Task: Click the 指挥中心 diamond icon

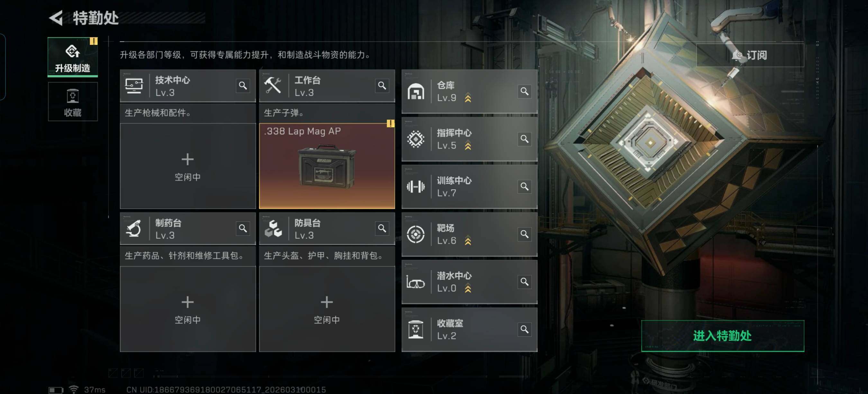Action: tap(416, 139)
